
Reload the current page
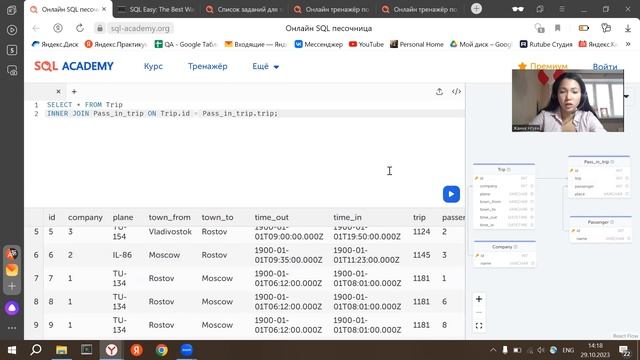(x=80, y=28)
